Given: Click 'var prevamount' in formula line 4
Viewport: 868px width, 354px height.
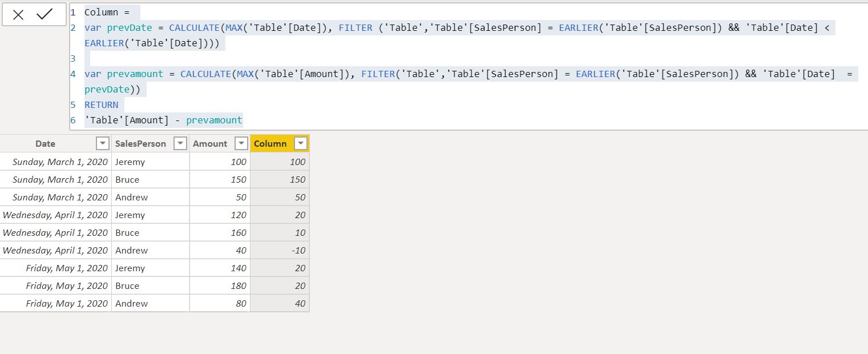Looking at the screenshot, I should (124, 74).
